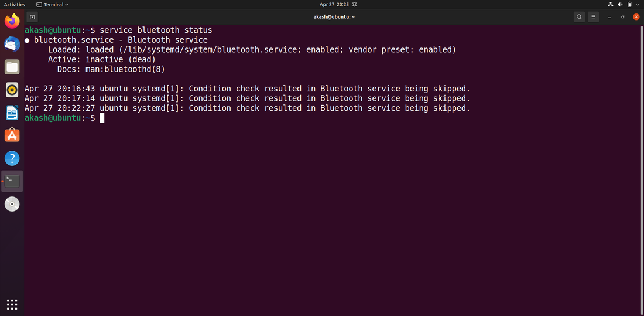The width and height of the screenshot is (644, 316).
Task: Click the Terminal icon in dock
Action: click(x=12, y=181)
